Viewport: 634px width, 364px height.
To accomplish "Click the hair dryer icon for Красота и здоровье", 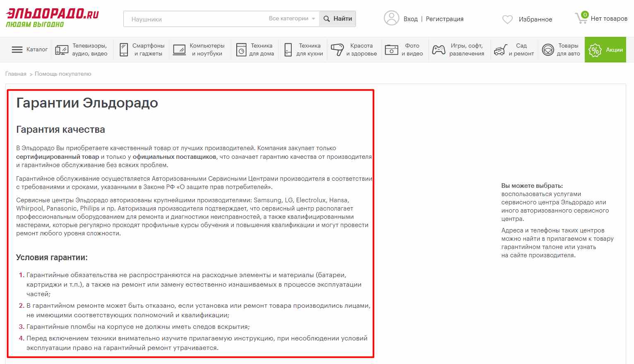I will [337, 50].
